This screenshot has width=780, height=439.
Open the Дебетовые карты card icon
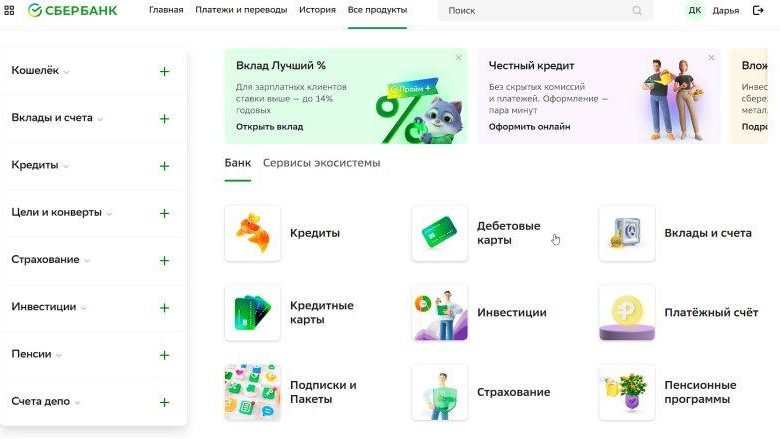(x=439, y=233)
